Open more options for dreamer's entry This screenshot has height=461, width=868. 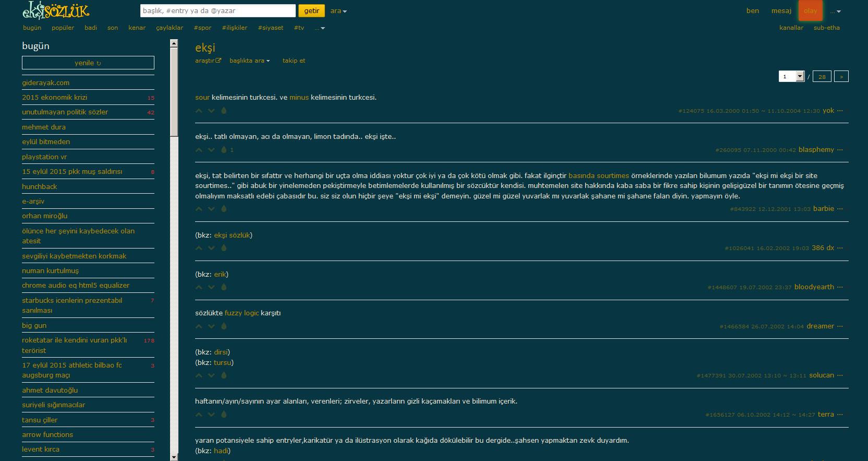click(840, 326)
